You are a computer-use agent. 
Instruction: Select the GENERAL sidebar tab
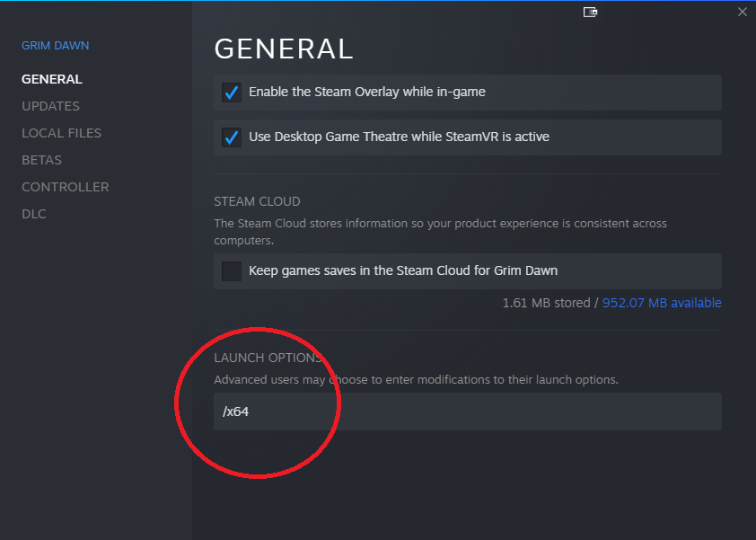point(52,79)
